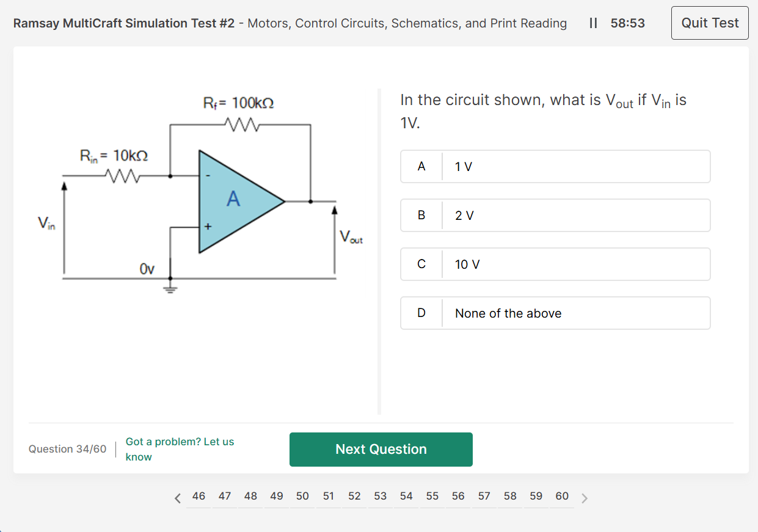The width and height of the screenshot is (758, 532).
Task: Go to the Next Question
Action: [x=381, y=449]
